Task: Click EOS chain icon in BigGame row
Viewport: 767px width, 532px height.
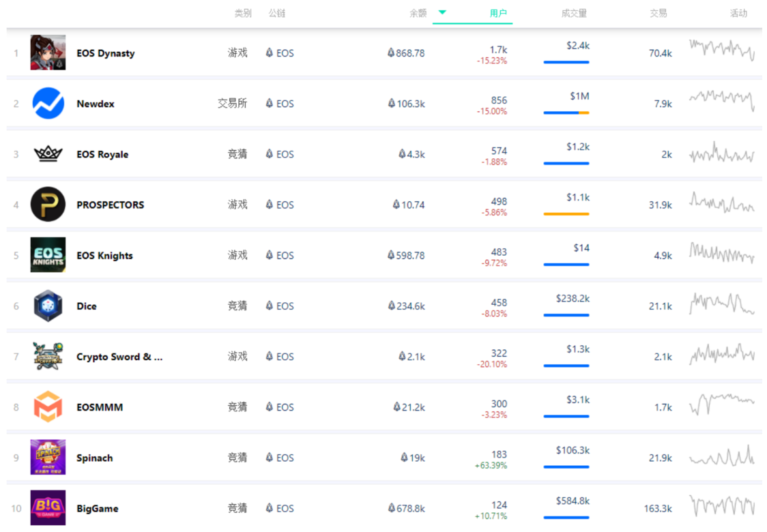Action: point(270,508)
